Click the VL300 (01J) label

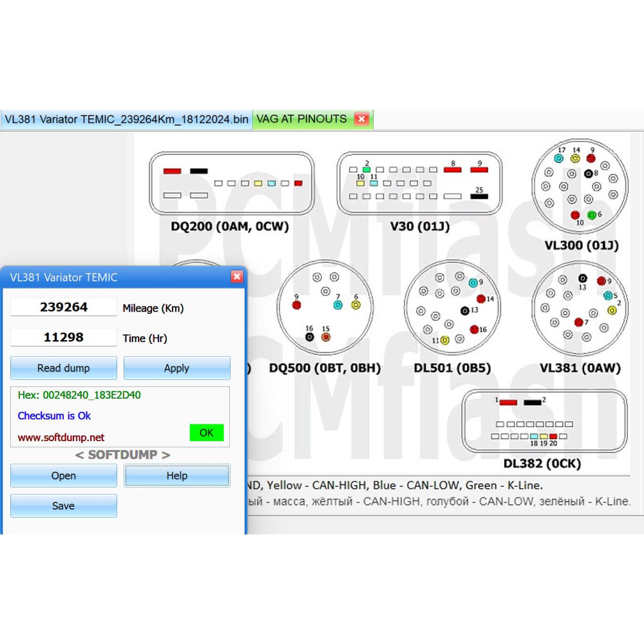pos(581,245)
